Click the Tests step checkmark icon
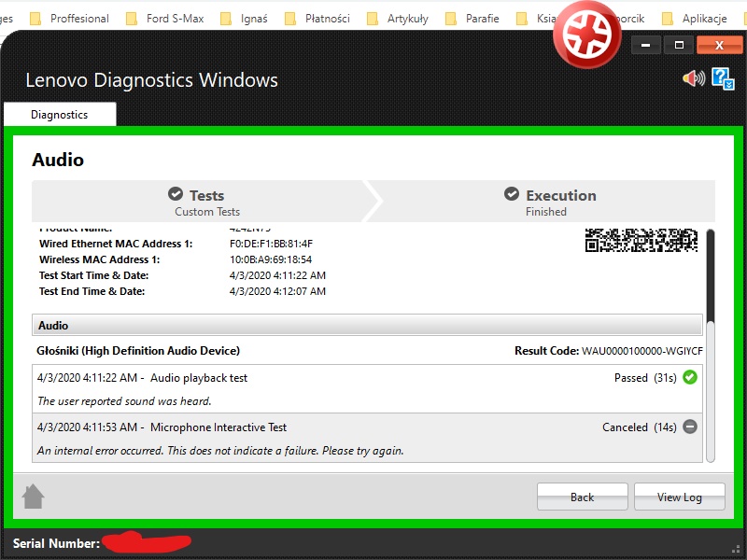 click(x=176, y=194)
